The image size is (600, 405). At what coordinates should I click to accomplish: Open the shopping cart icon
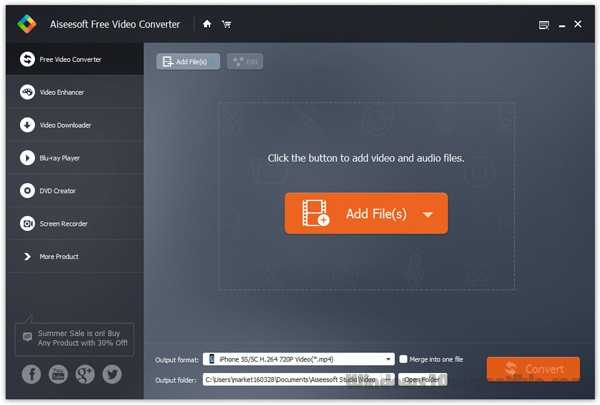226,24
